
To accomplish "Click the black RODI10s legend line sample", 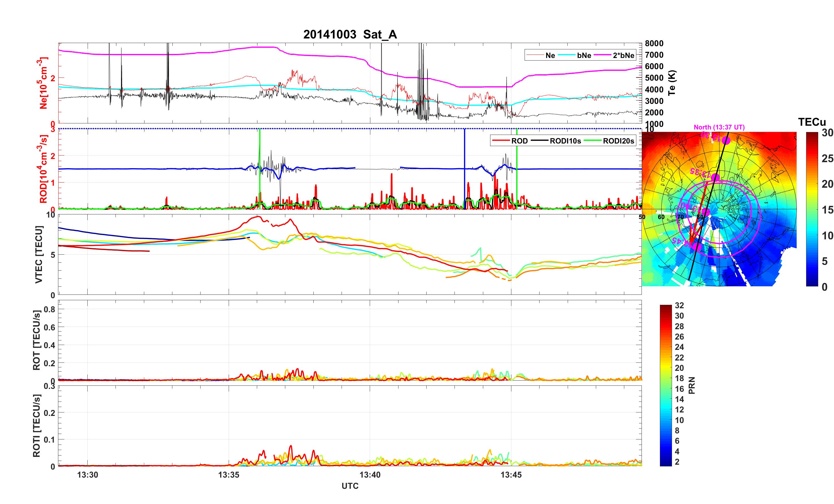I will pos(539,141).
